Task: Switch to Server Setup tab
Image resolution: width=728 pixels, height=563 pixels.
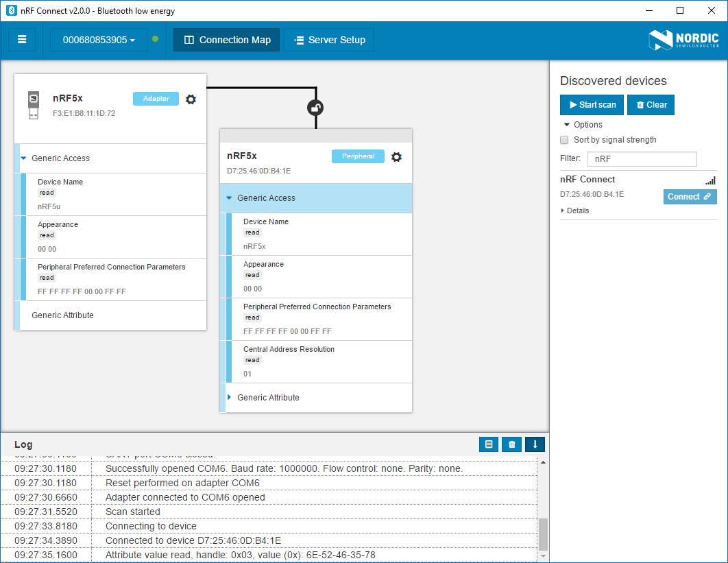Action: click(x=329, y=40)
